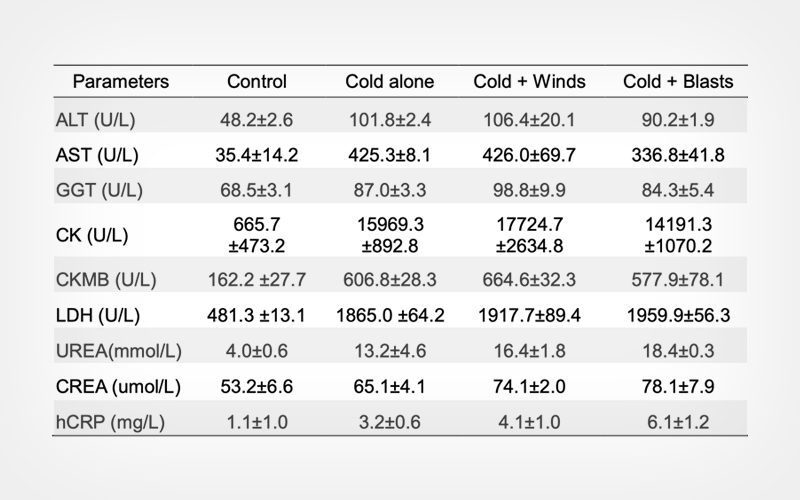The height and width of the screenshot is (500, 800).
Task: Select the Cold + Winds header
Action: click(x=530, y=82)
